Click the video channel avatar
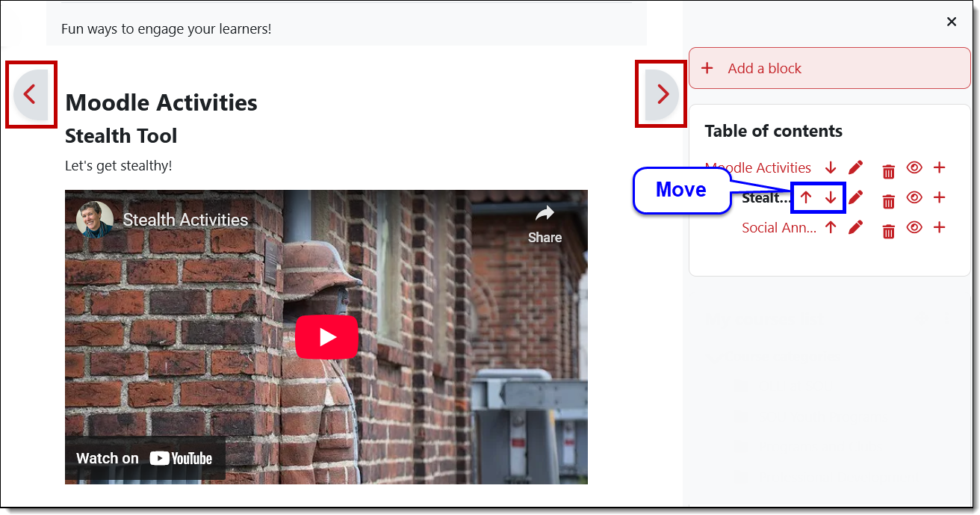 95,220
